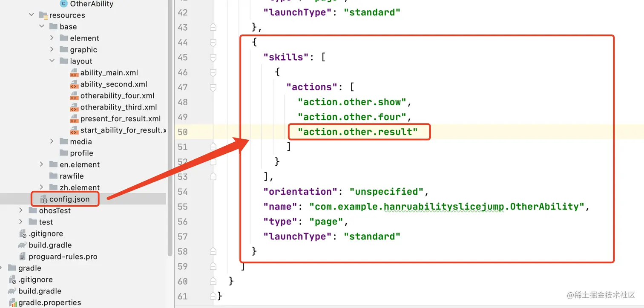Click the start_ability_for_result file icon

[x=74, y=130]
